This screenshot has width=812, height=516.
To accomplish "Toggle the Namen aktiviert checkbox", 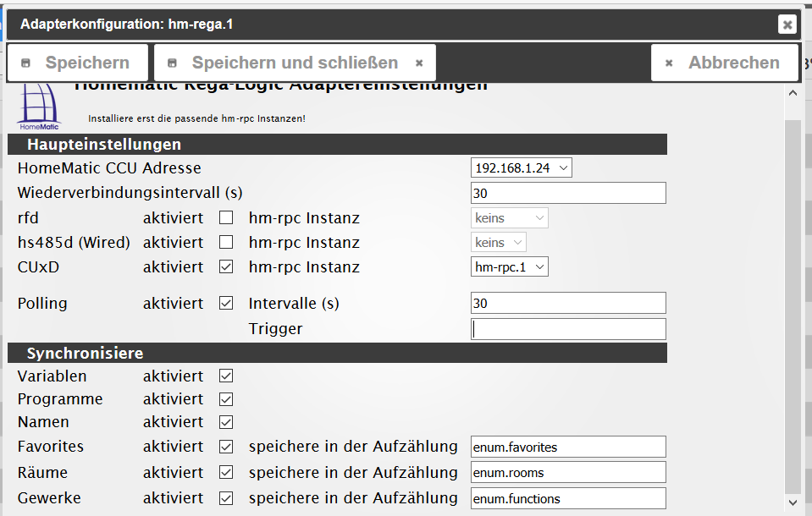I will click(226, 422).
